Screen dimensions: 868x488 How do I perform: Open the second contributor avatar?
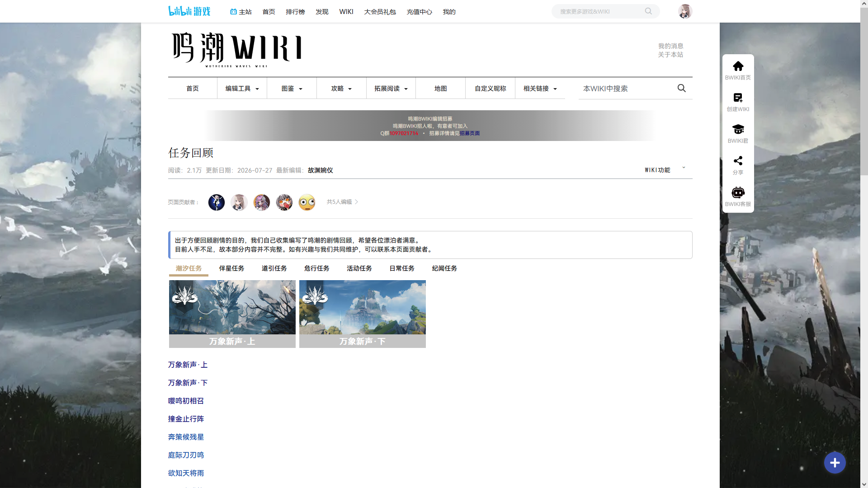[239, 202]
